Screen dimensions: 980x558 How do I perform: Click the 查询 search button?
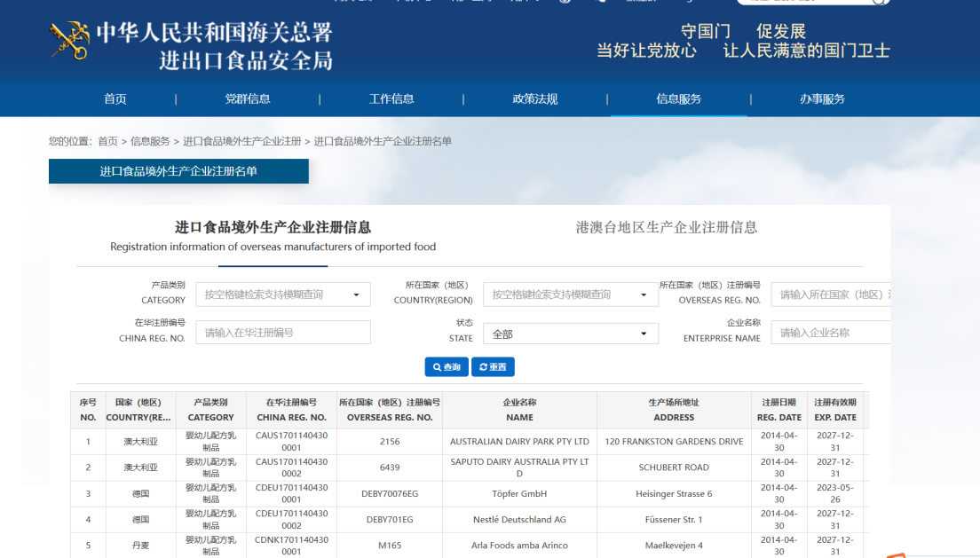pyautogui.click(x=447, y=367)
